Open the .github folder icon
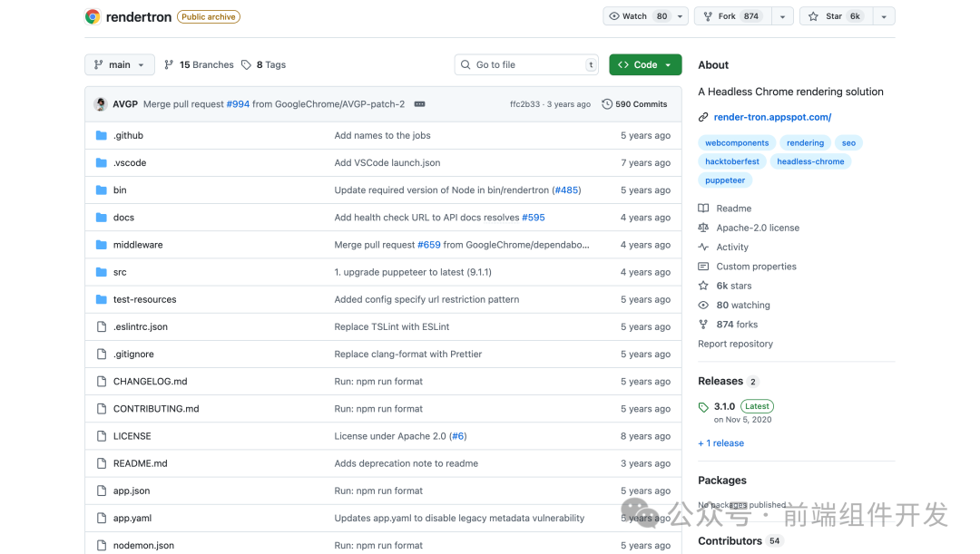980x554 pixels. pyautogui.click(x=102, y=135)
